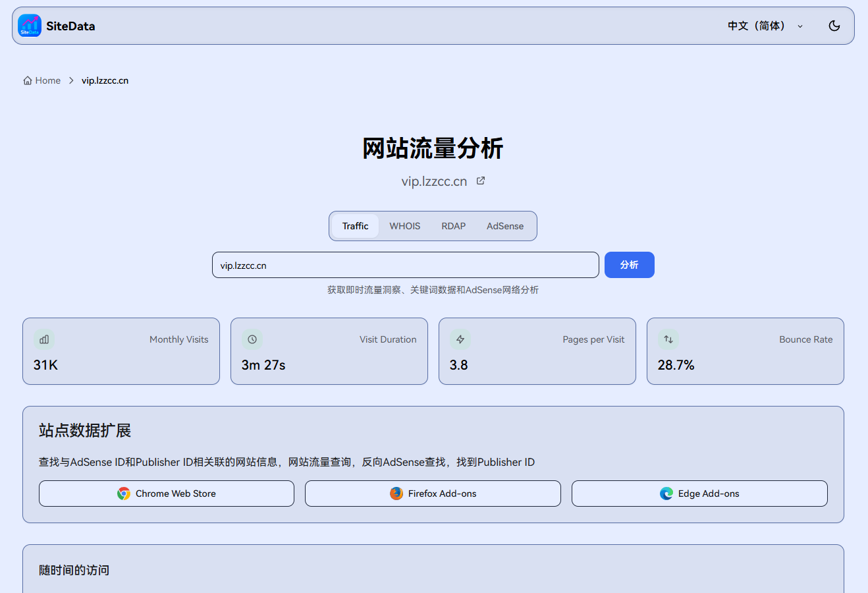
Task: Click the Bounce Rate arrows icon
Action: [x=668, y=339]
